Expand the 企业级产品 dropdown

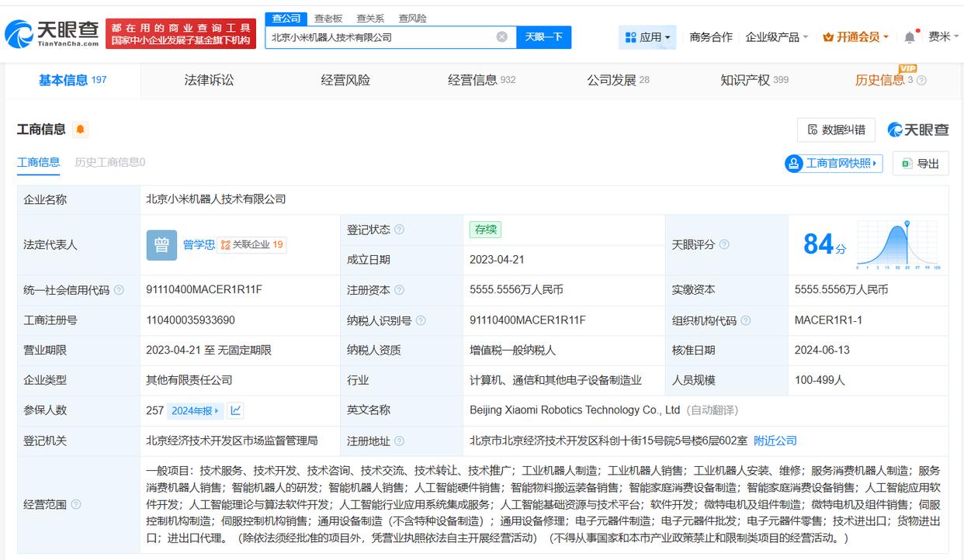[776, 37]
